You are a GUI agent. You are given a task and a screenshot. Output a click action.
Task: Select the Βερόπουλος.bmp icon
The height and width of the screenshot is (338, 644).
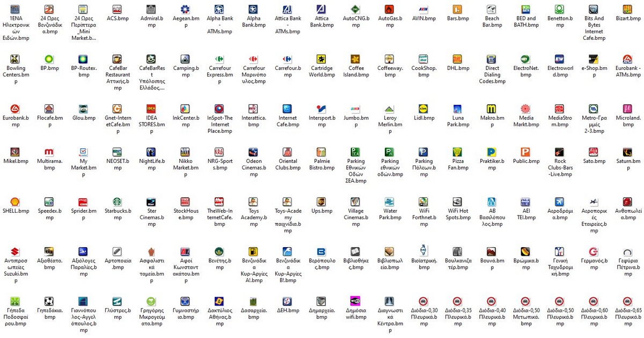[321, 251]
